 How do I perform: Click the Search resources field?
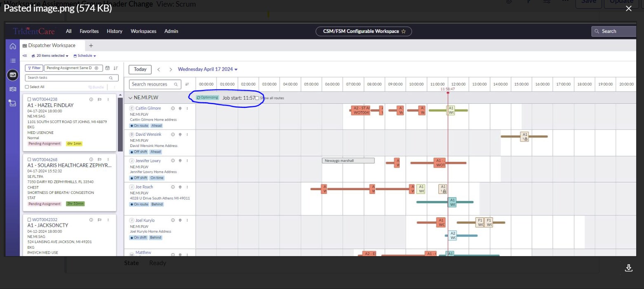coord(155,84)
